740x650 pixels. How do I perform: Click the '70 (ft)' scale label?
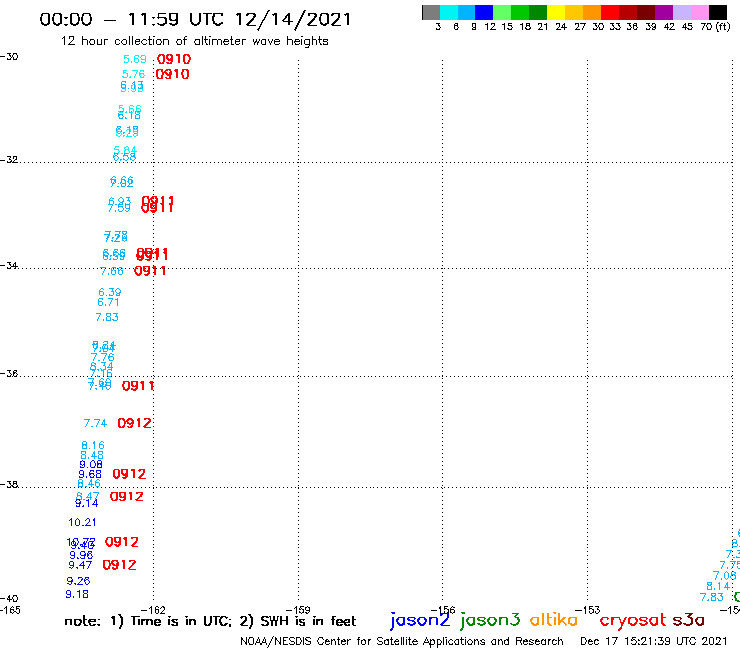(x=715, y=26)
